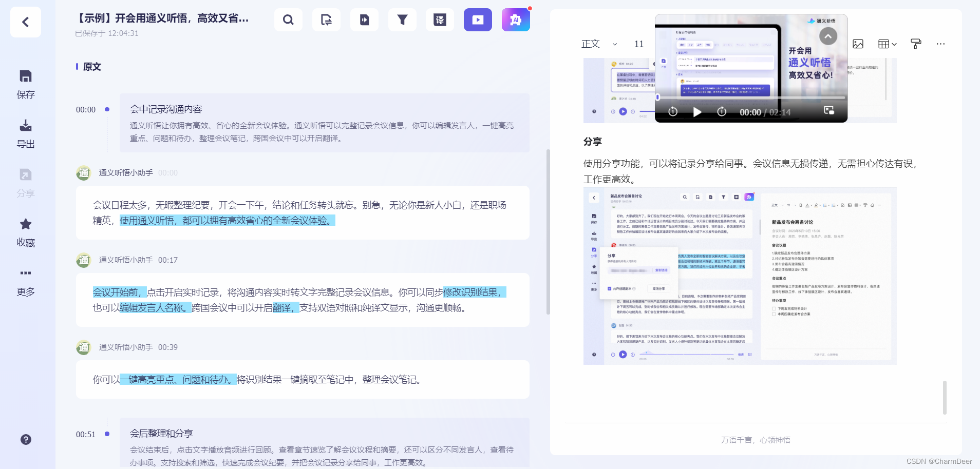The width and height of the screenshot is (980, 469).
Task: Click the 原文 section heading
Action: (92, 67)
